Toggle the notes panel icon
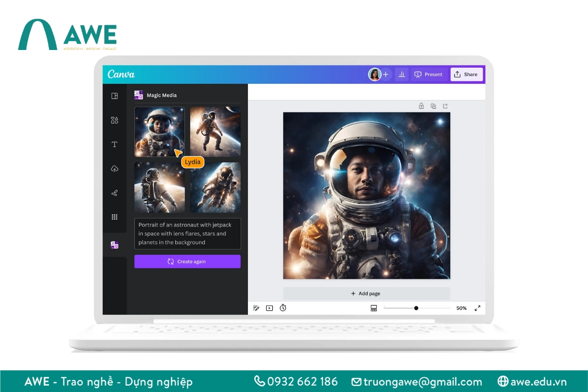588x392 pixels. coord(256,308)
